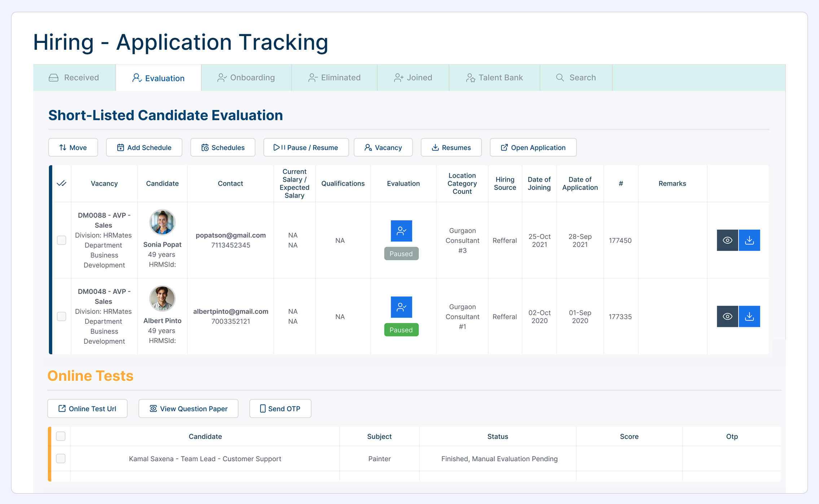Download Albert Pinto's resume

749,316
